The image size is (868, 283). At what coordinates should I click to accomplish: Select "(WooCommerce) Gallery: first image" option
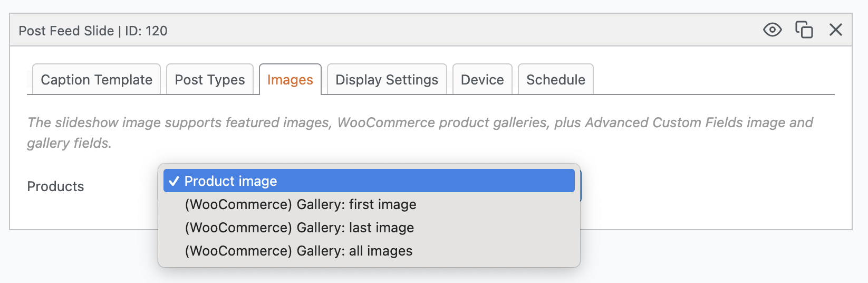[x=301, y=204]
